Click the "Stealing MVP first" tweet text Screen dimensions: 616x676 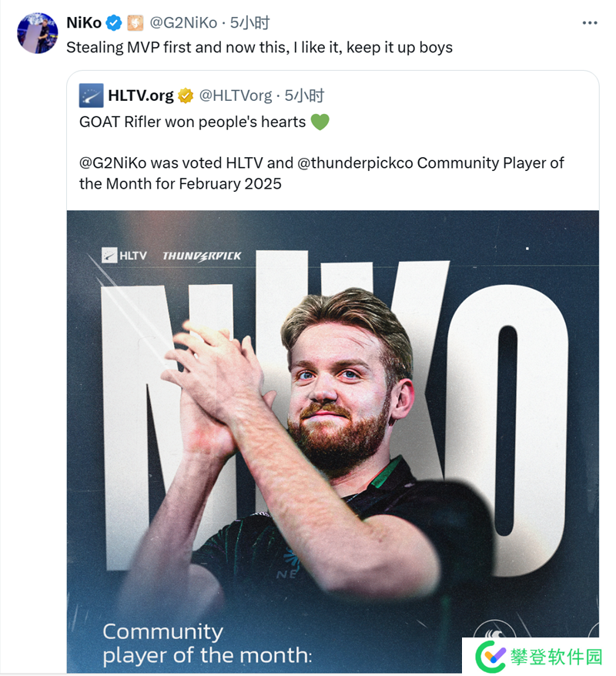[259, 47]
